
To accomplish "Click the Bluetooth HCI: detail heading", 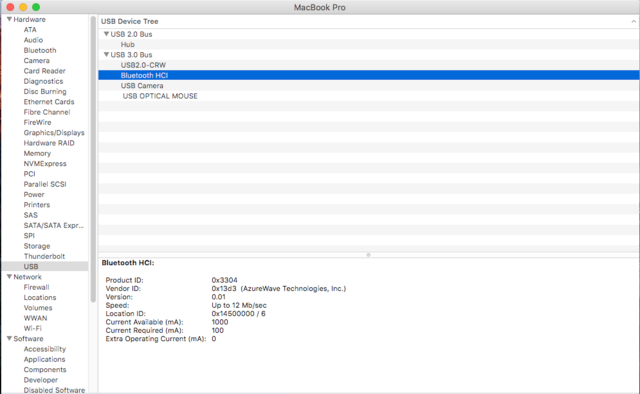I will pyautogui.click(x=128, y=263).
